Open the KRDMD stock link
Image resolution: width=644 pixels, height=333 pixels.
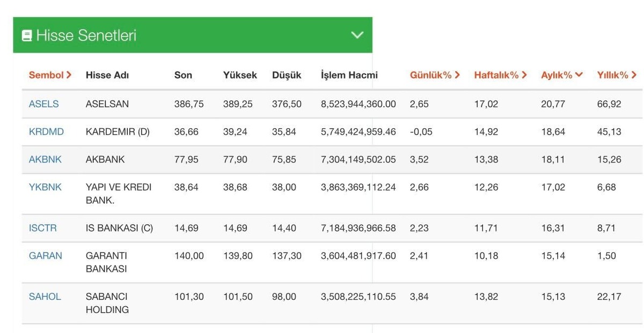46,132
